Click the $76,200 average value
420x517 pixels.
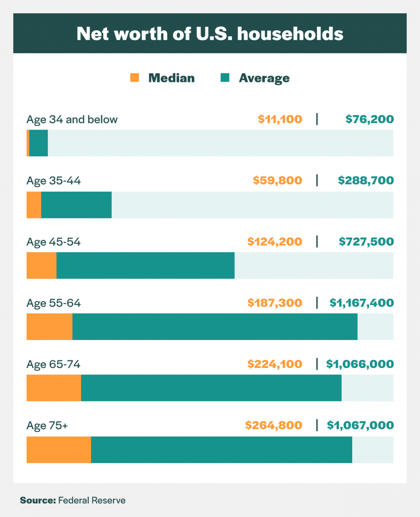(x=370, y=119)
